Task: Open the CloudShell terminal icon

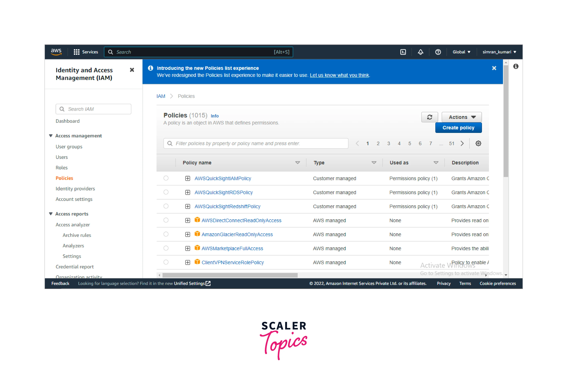Action: coord(403,52)
